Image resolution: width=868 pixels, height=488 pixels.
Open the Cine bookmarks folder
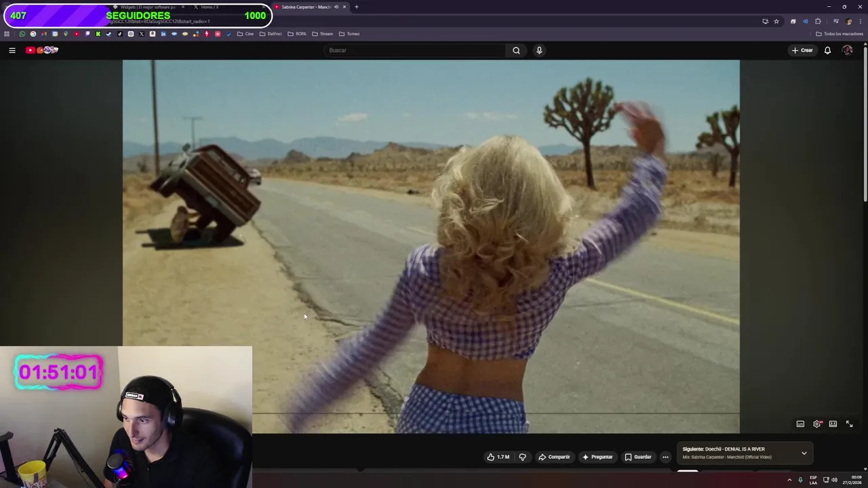(x=245, y=34)
